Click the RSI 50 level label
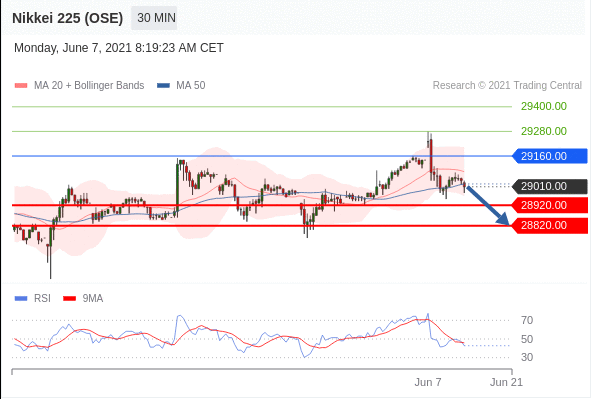601x401 pixels. tap(527, 339)
